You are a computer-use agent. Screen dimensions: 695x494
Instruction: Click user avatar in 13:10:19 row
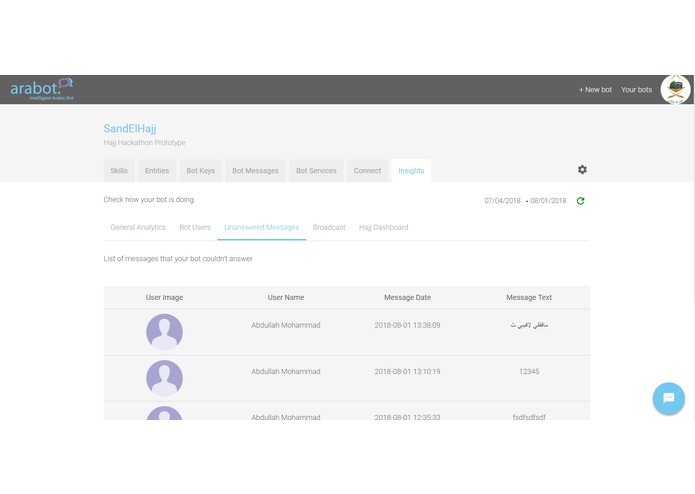[164, 378]
